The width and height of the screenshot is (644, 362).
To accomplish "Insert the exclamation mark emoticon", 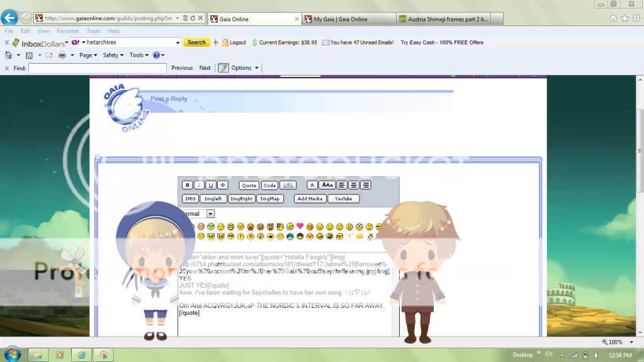I will click(240, 237).
